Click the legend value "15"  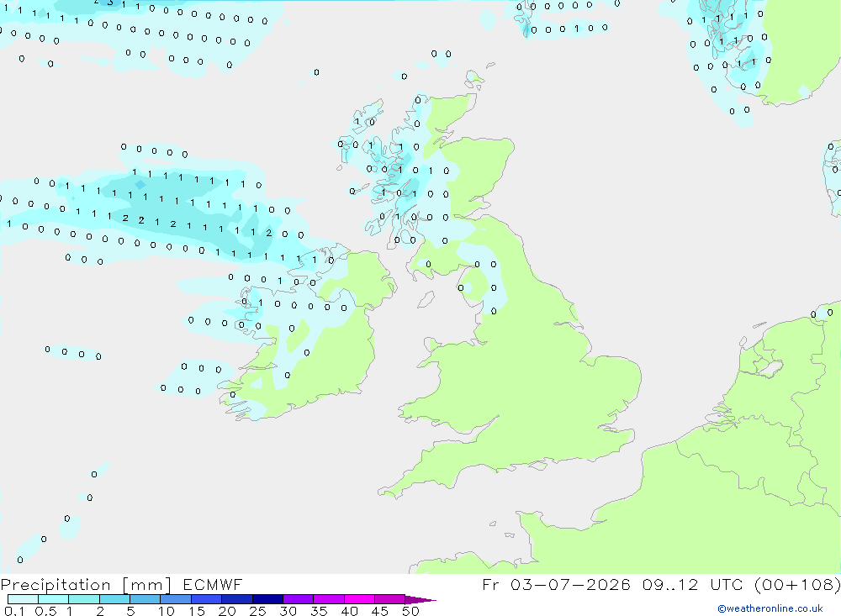pos(197,611)
